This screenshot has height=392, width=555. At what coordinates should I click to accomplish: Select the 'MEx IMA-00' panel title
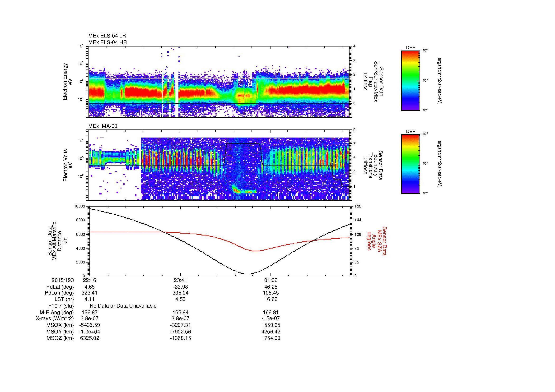point(103,126)
